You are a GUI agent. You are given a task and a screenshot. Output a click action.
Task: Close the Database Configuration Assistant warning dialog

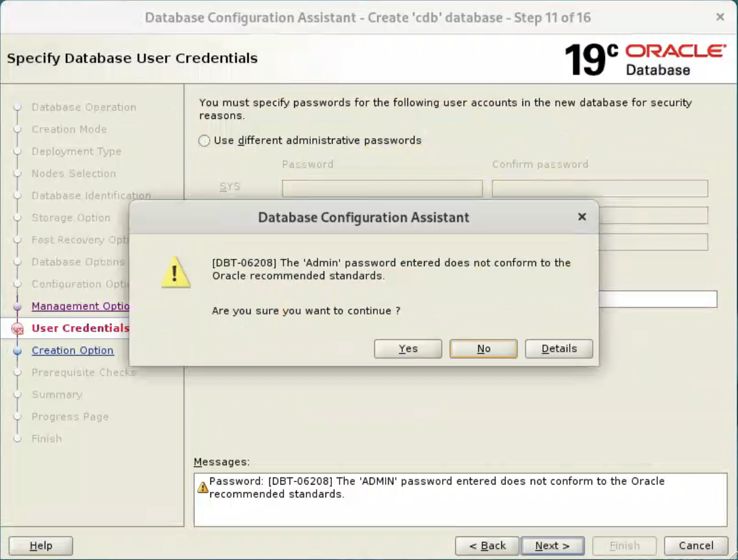point(582,217)
